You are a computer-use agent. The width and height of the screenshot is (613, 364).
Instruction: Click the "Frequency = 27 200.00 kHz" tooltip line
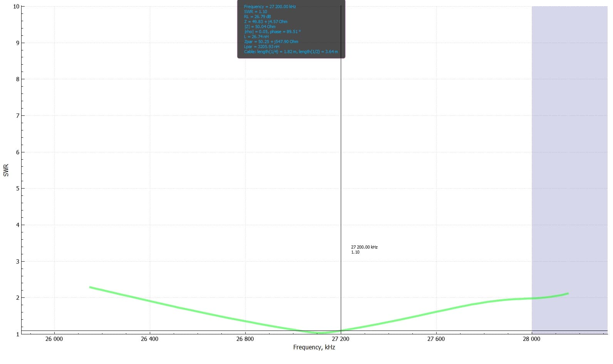pyautogui.click(x=270, y=7)
